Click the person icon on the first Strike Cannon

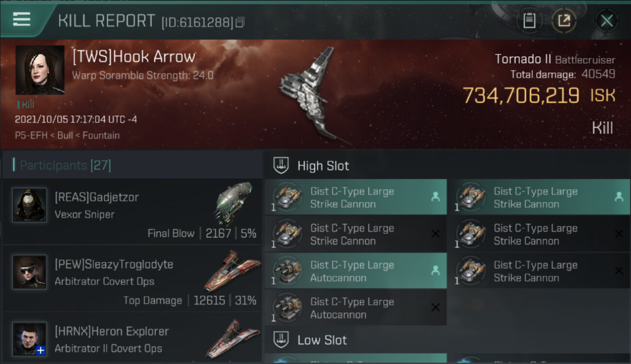[x=435, y=197]
